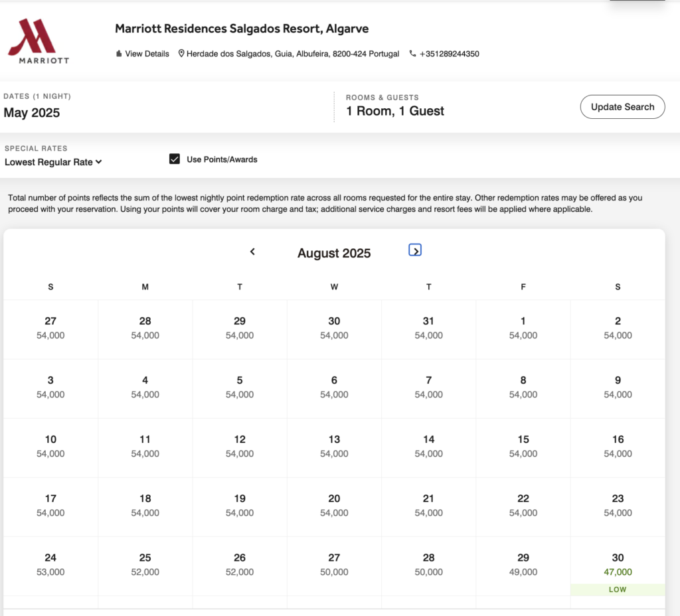Select August 3 on the calendar
This screenshot has height=616, width=680.
50,388
